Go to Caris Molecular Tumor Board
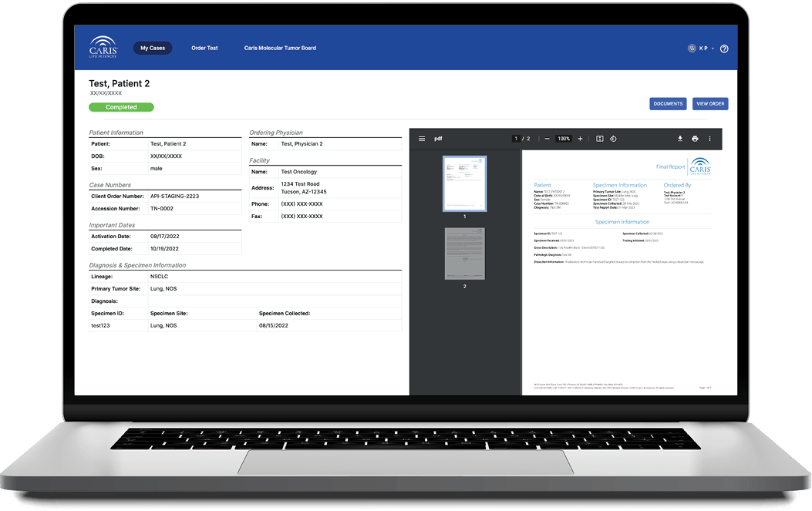The height and width of the screenshot is (511, 812). [280, 48]
